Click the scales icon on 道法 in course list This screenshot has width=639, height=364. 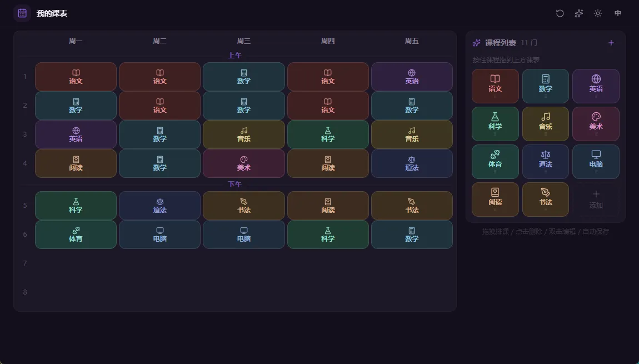tap(545, 154)
